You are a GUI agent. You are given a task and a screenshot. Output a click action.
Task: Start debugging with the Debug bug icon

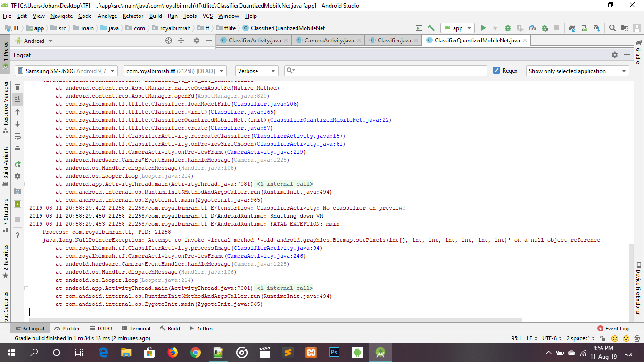pos(508,28)
